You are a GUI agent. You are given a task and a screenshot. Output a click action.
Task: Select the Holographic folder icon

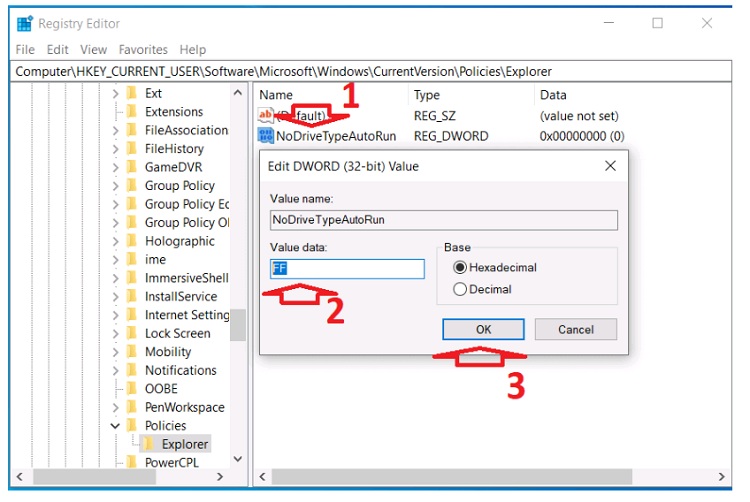click(x=132, y=241)
